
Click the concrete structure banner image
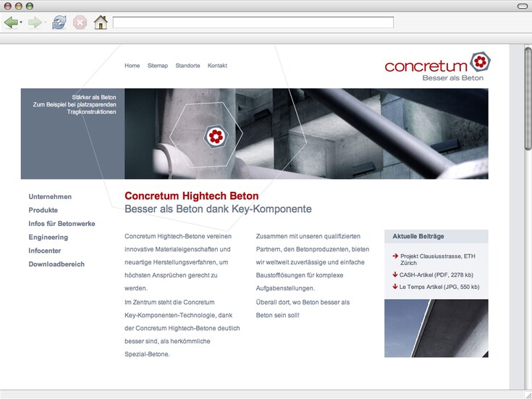click(306, 133)
